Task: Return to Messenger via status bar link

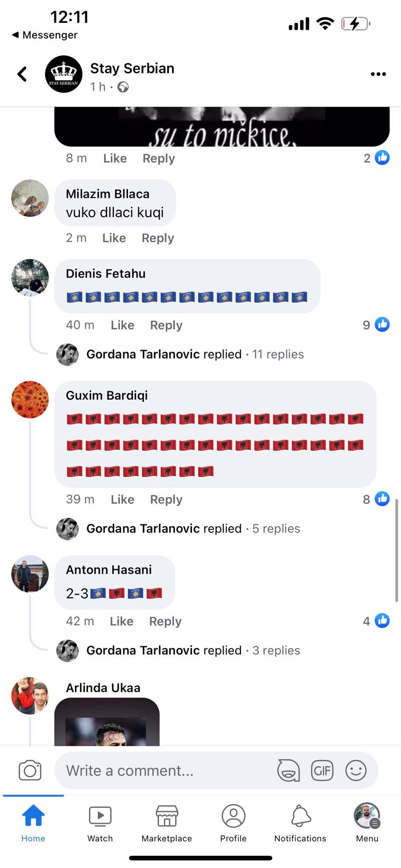Action: 44,35
